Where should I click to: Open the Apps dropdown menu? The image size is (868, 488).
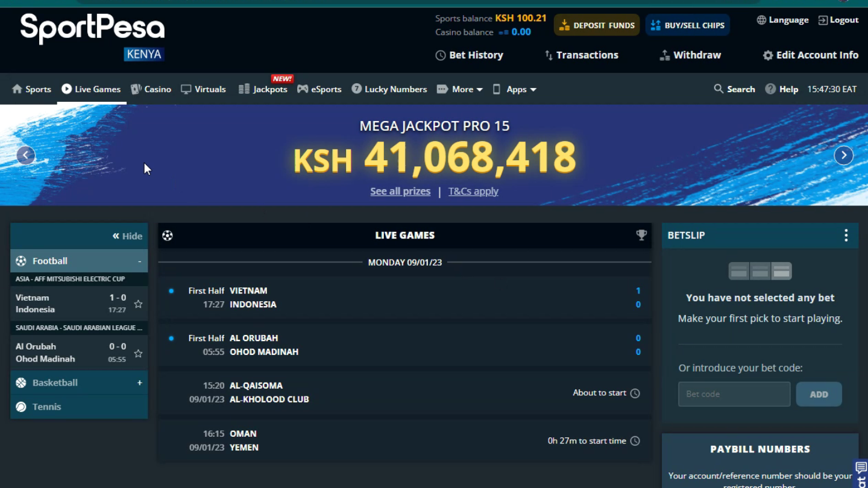pyautogui.click(x=515, y=89)
